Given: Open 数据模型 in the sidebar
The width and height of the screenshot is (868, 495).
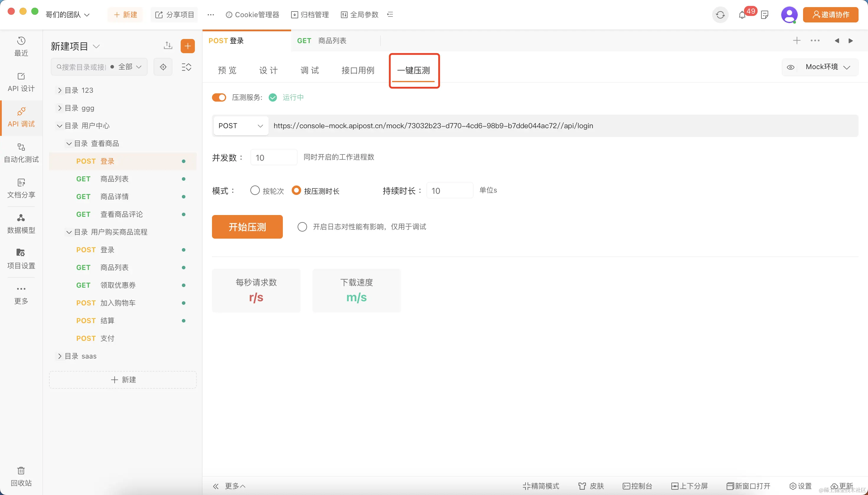Looking at the screenshot, I should coord(21,223).
